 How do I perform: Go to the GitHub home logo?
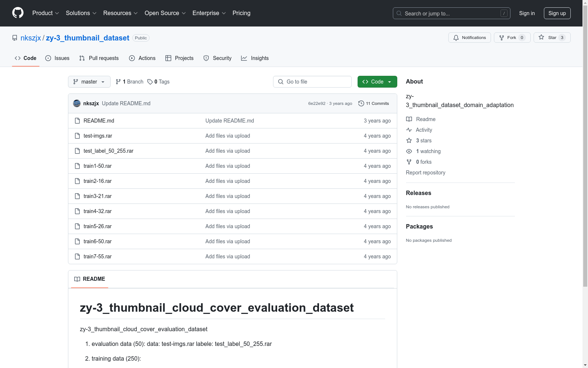click(x=18, y=13)
